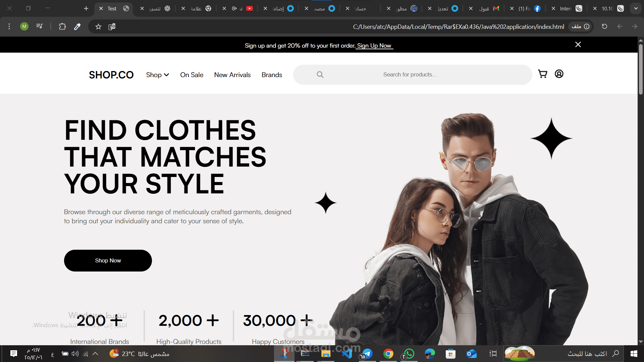The height and width of the screenshot is (362, 644).
Task: Open the Windows Start menu
Action: 634,354
